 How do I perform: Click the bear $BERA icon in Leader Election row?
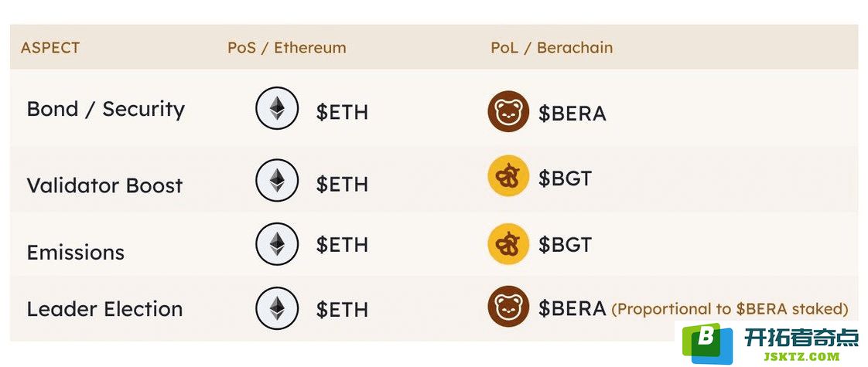pyautogui.click(x=508, y=307)
